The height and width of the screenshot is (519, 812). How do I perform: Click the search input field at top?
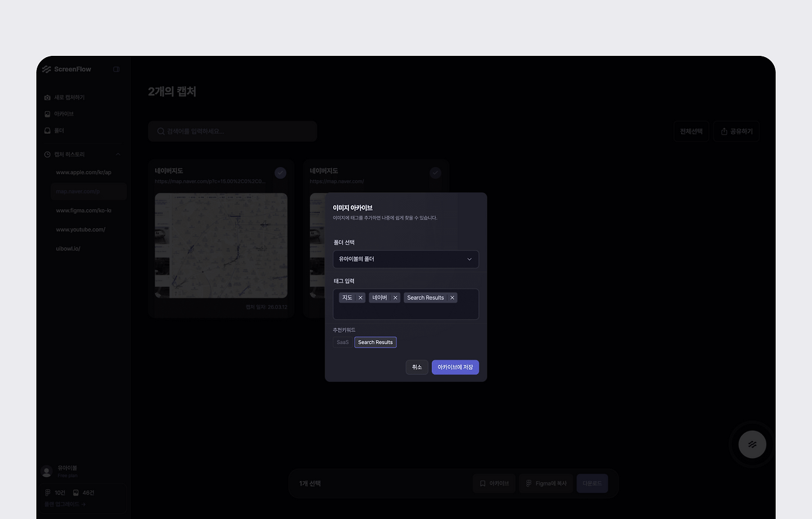click(x=232, y=131)
